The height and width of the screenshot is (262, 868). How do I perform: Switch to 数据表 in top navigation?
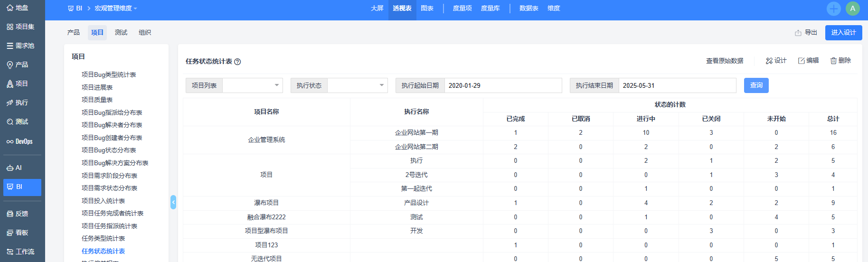point(528,9)
